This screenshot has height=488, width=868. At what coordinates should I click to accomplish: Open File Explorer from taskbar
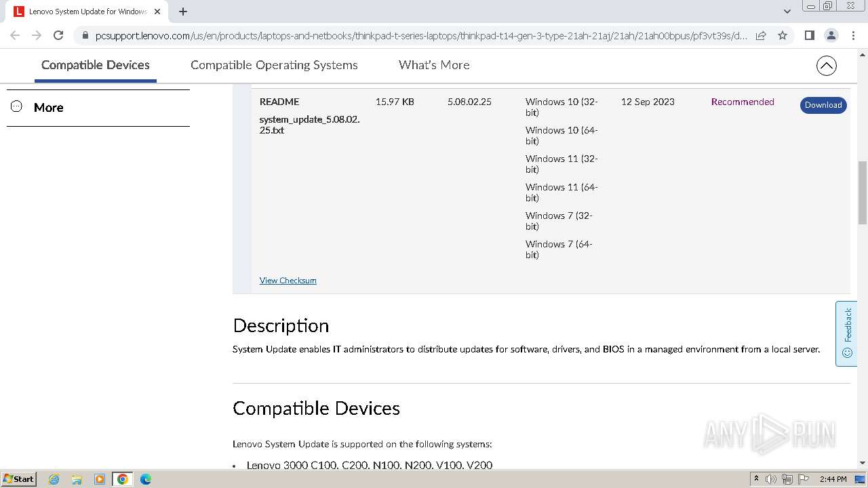[77, 479]
